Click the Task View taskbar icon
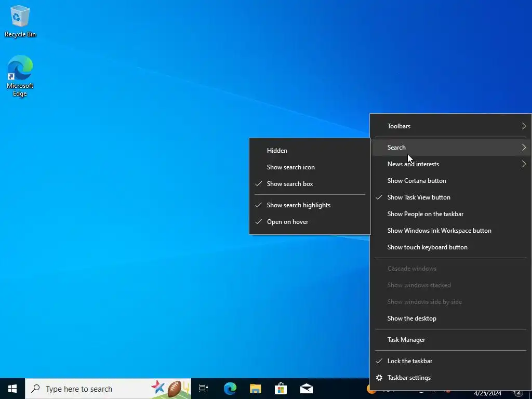This screenshot has width=532, height=399. point(204,389)
